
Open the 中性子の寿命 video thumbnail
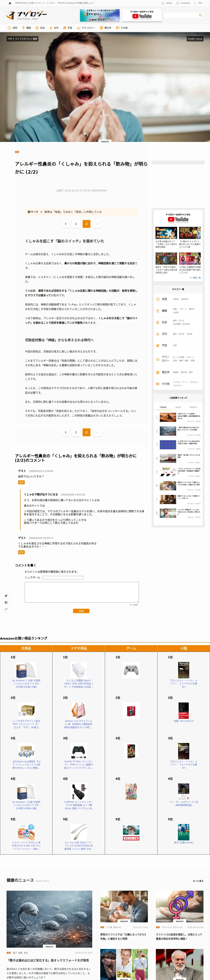click(166, 259)
